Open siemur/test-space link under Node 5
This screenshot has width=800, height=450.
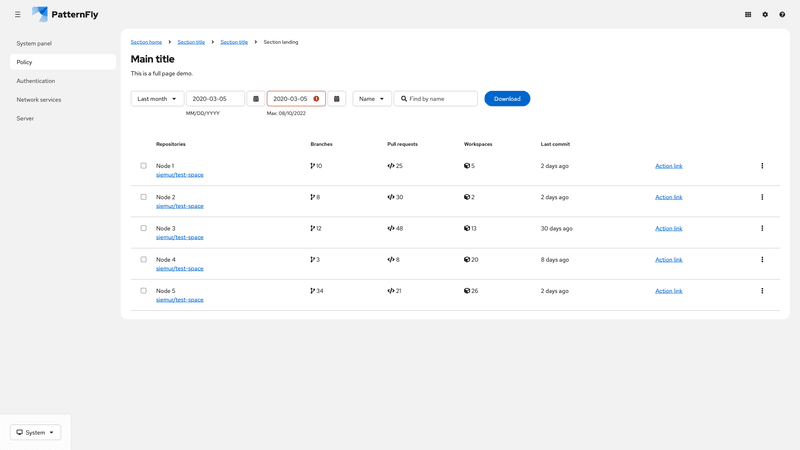[180, 299]
